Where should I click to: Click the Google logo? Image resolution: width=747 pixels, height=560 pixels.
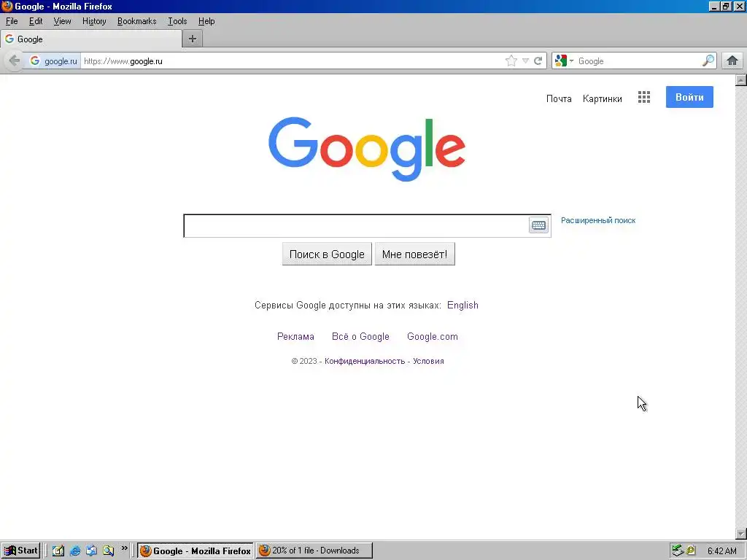(367, 149)
